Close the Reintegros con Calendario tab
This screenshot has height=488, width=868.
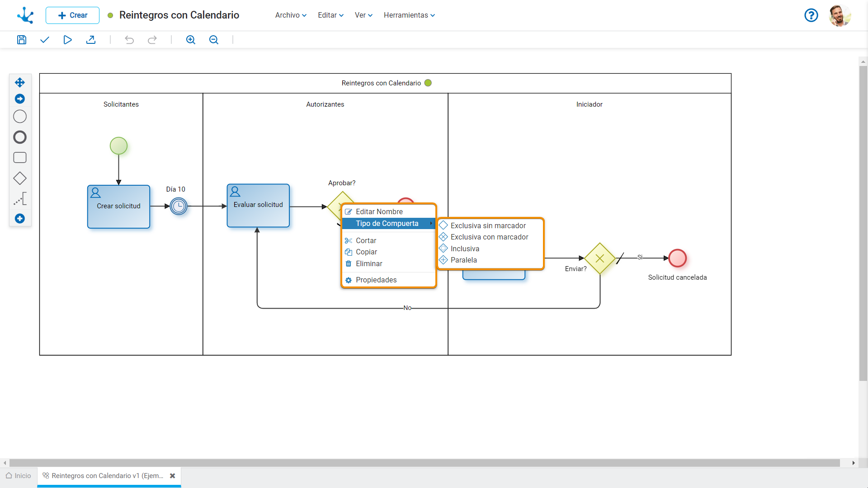172,476
